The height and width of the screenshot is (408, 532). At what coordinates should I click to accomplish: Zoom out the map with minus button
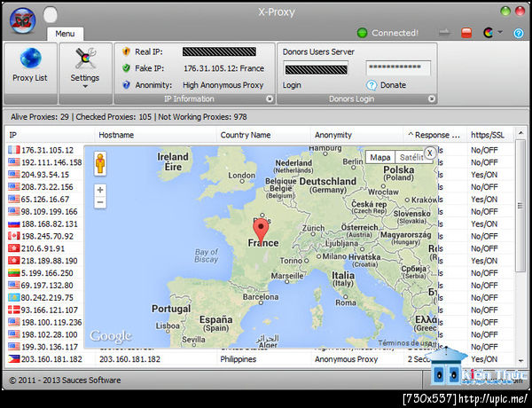100,203
